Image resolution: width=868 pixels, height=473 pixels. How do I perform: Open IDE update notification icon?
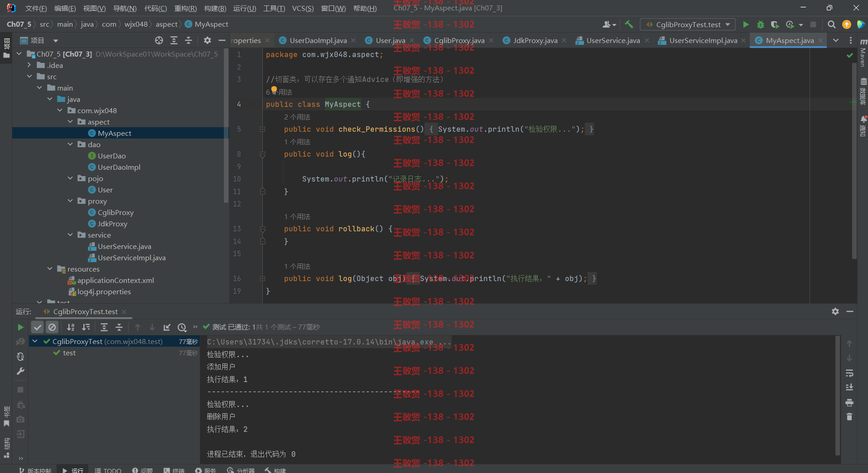tap(846, 24)
